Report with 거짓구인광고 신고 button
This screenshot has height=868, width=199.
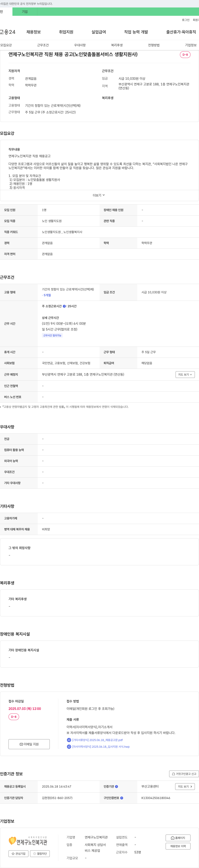[x=184, y=774]
